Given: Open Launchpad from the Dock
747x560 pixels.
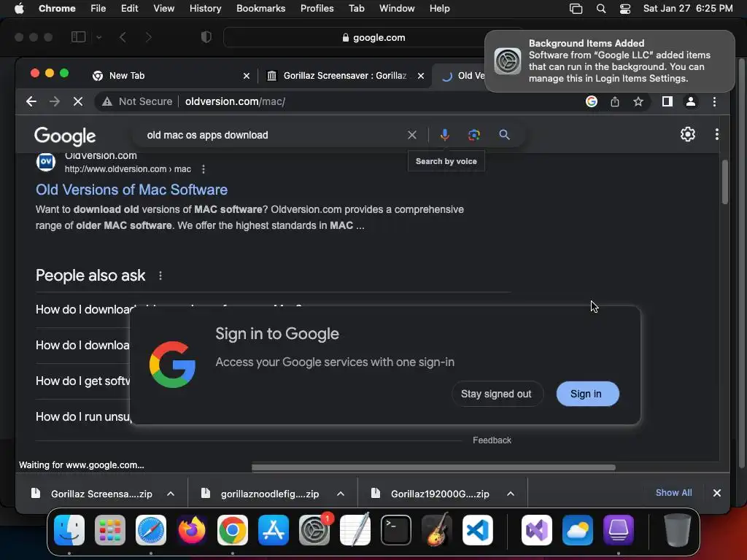Looking at the screenshot, I should point(110,530).
